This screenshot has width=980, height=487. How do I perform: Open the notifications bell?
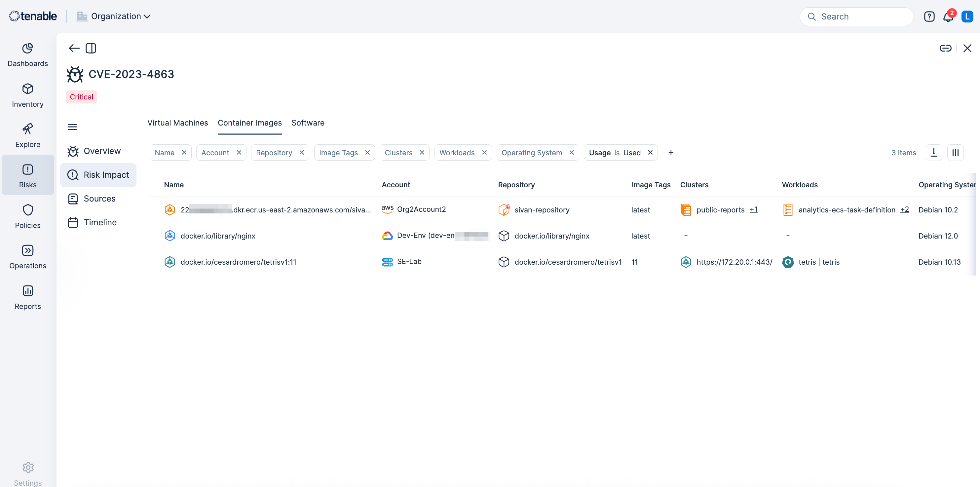point(948,17)
